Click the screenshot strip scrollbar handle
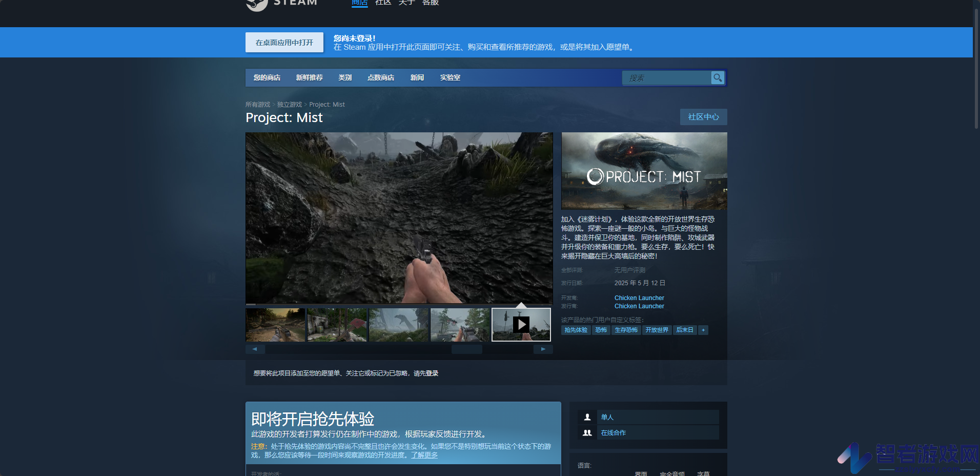The width and height of the screenshot is (980, 476). click(x=466, y=349)
